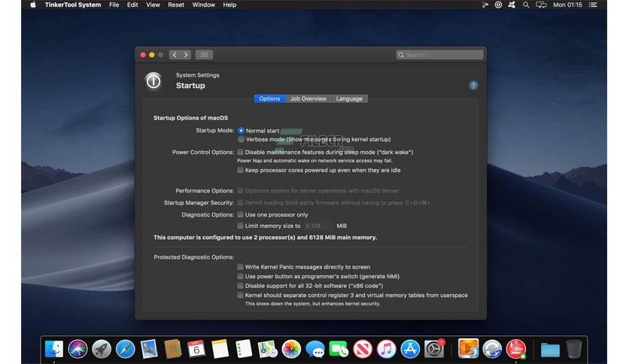Open the blue folder stack in dock

tap(551, 350)
